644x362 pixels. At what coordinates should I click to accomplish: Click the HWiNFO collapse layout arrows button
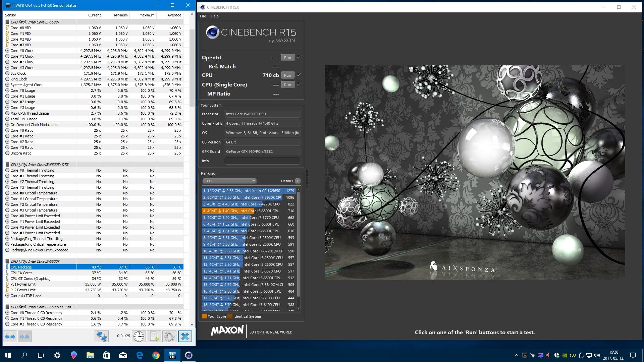[24, 336]
